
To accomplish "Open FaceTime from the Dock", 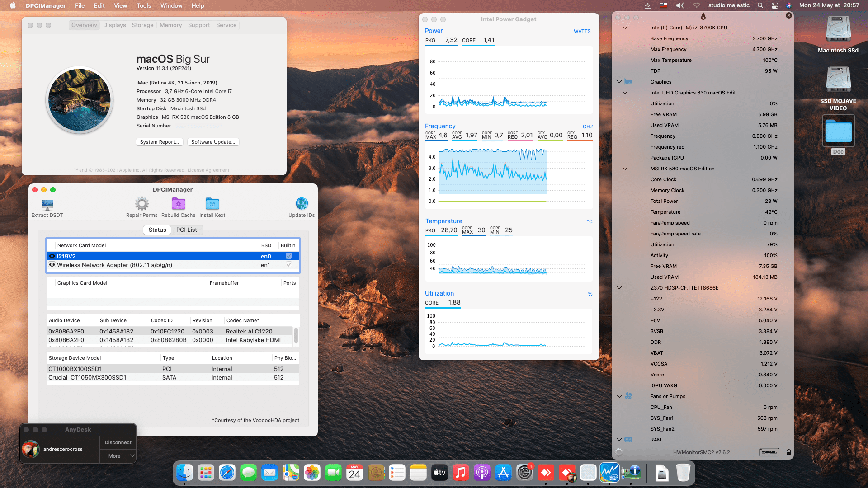I will tap(333, 473).
